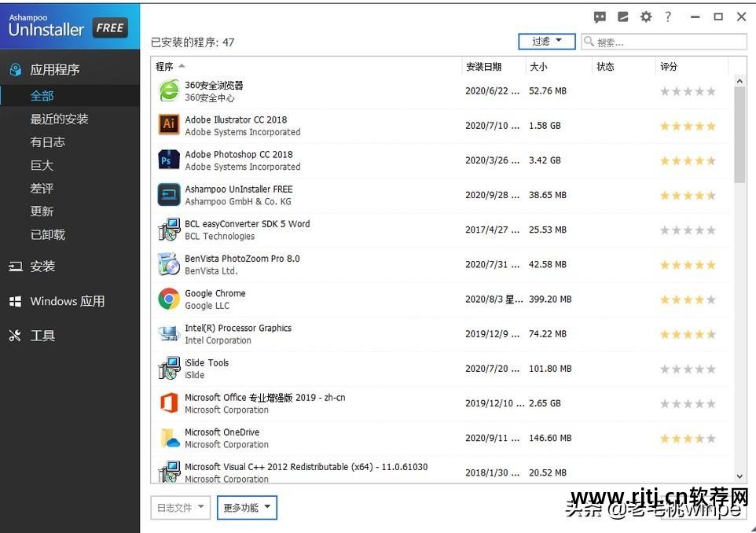This screenshot has width=756, height=533.
Task: Click the search magnifier icon
Action: point(589,42)
